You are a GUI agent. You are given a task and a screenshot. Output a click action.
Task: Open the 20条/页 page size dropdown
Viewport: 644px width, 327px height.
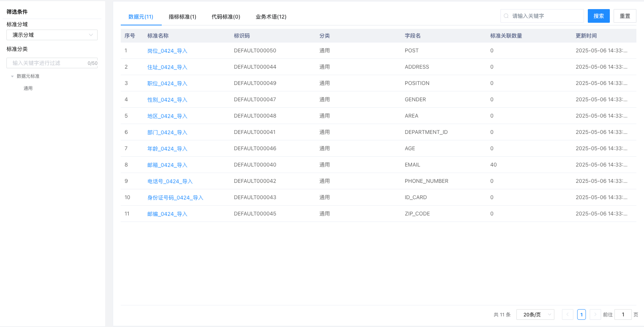(535, 314)
